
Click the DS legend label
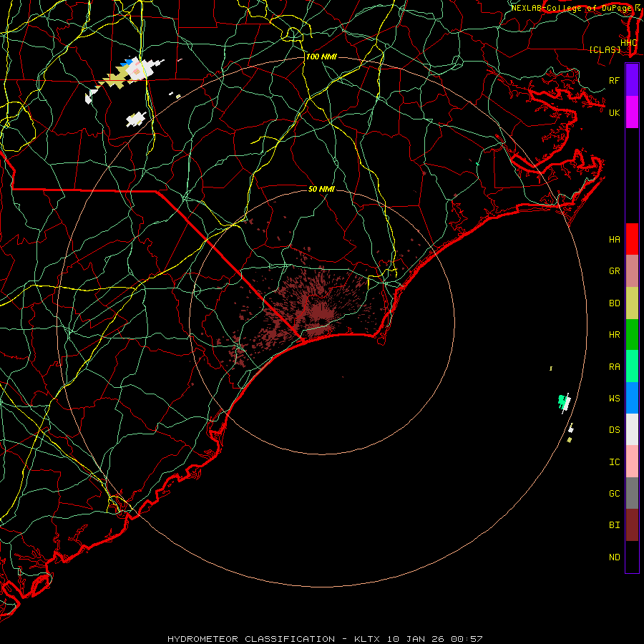tap(614, 430)
